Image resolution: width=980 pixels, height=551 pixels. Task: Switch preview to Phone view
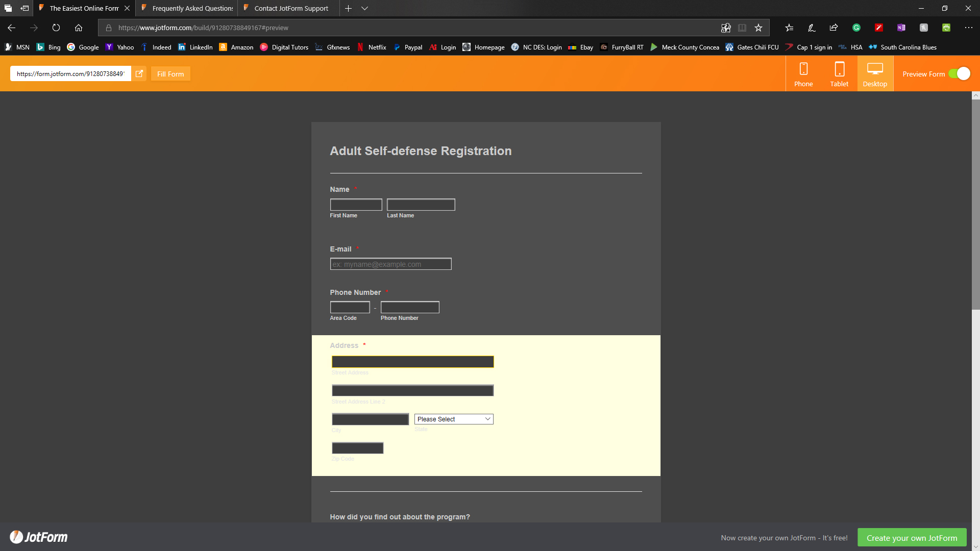(803, 73)
